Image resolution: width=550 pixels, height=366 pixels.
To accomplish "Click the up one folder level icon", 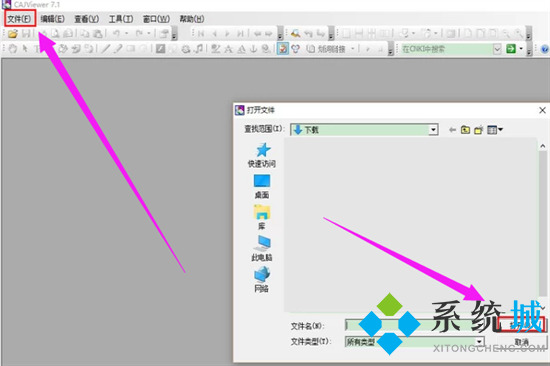I will (465, 130).
